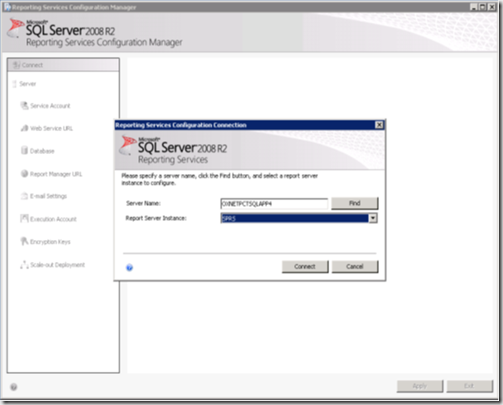Click the help icon in main window's bottom-left corner
503x405 pixels.
[x=14, y=387]
